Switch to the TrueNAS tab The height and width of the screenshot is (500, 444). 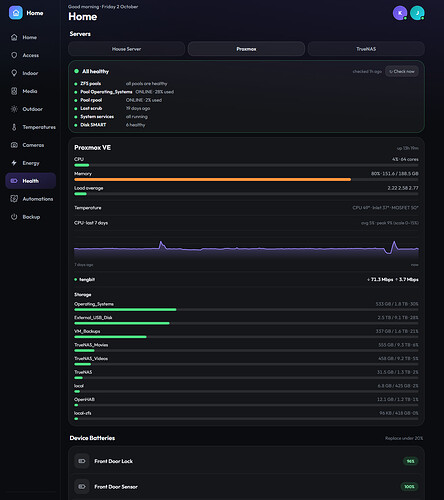point(366,49)
